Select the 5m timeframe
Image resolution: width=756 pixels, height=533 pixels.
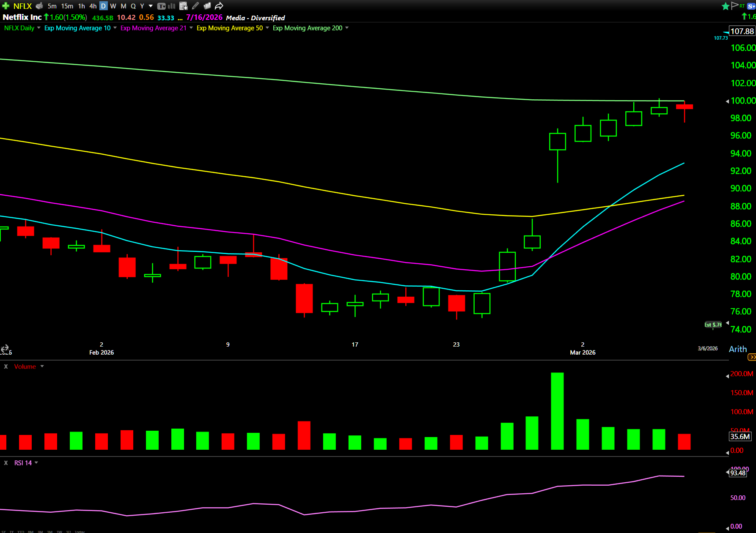pos(52,6)
